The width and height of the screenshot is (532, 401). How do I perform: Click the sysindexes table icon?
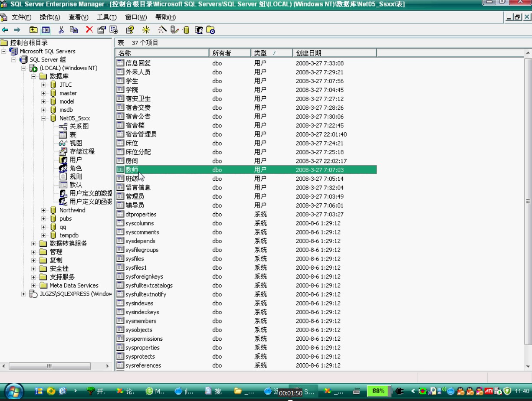(x=120, y=303)
